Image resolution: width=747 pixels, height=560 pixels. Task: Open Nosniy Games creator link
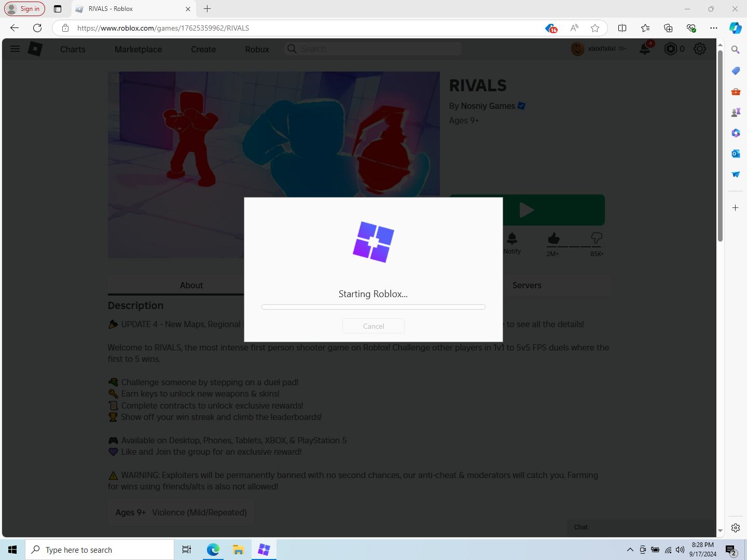[x=488, y=106]
